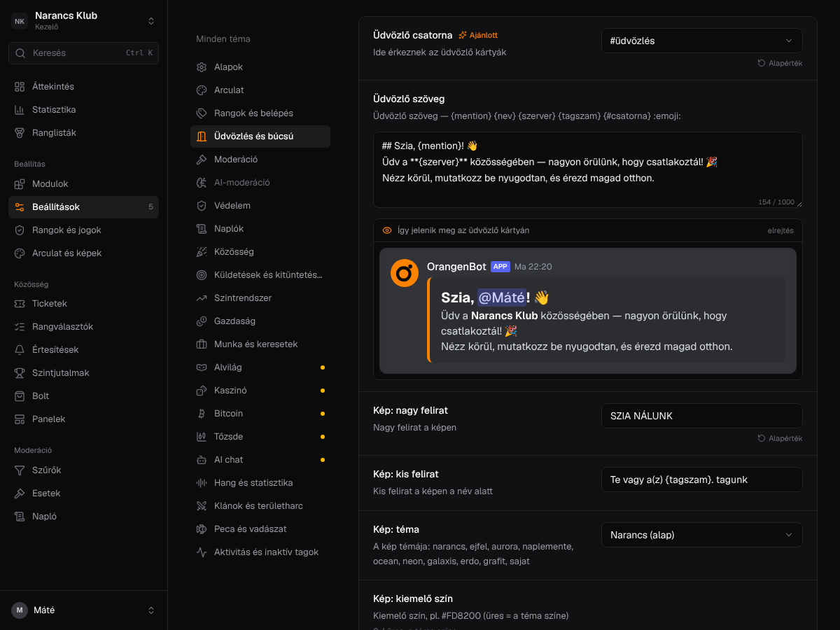Open Aktivitás és inaktív tagok topic
840x630 pixels.
click(x=260, y=552)
